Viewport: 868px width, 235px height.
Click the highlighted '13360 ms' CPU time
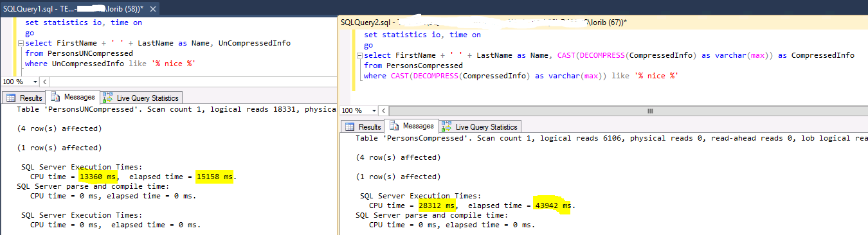tap(98, 177)
